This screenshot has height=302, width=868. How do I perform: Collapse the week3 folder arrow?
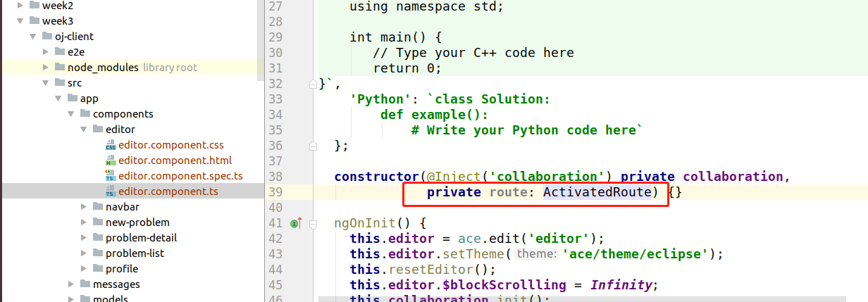[x=19, y=20]
